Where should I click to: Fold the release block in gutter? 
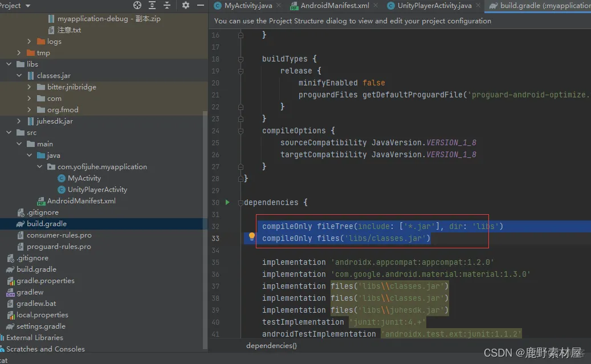(x=241, y=71)
